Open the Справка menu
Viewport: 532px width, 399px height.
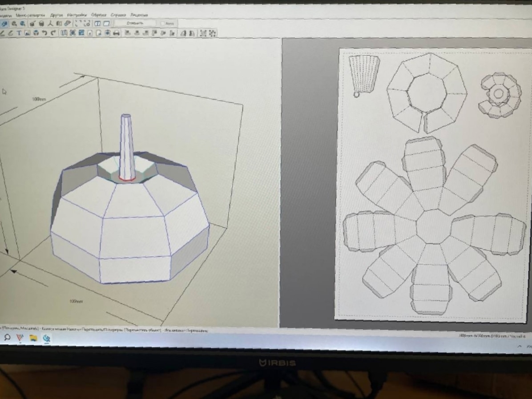coord(118,15)
